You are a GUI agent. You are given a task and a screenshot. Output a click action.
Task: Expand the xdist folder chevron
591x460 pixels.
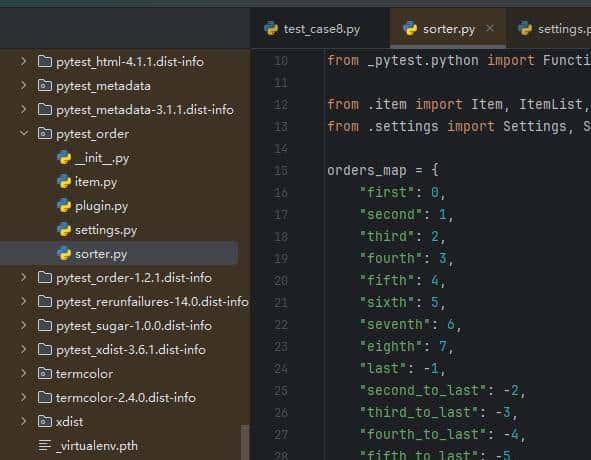click(23, 422)
